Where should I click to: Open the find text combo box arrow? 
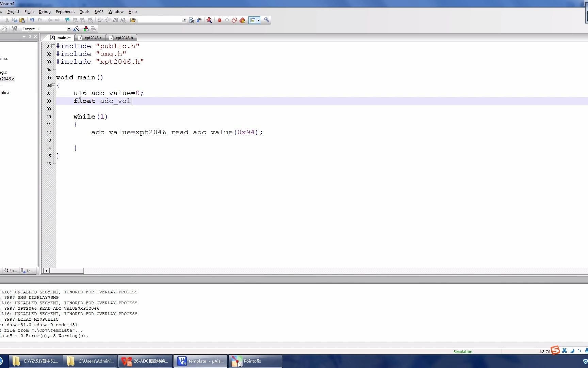pyautogui.click(x=184, y=20)
